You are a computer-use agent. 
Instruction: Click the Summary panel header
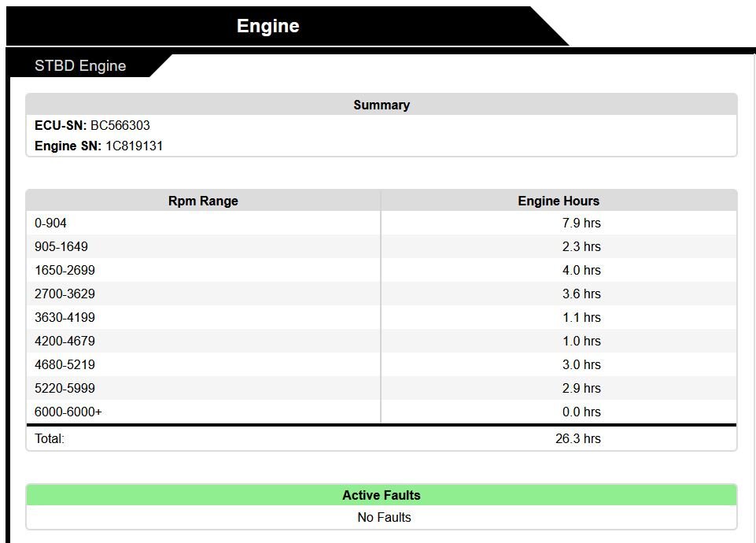pos(381,105)
